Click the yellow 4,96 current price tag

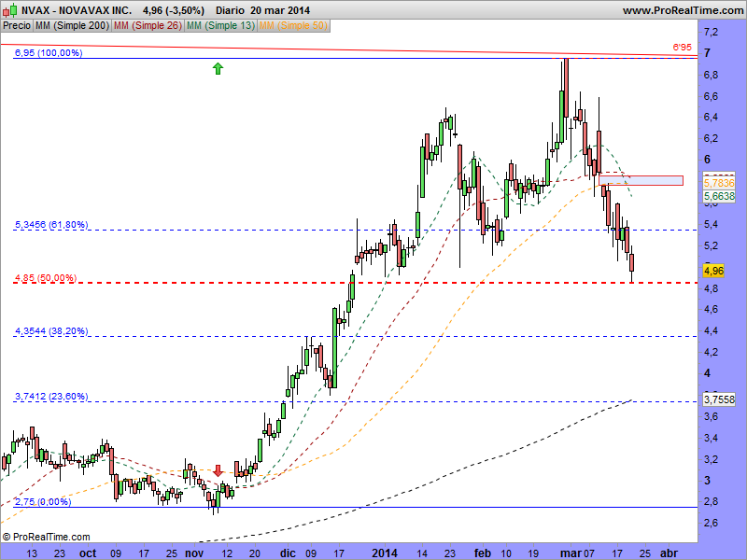tap(713, 271)
